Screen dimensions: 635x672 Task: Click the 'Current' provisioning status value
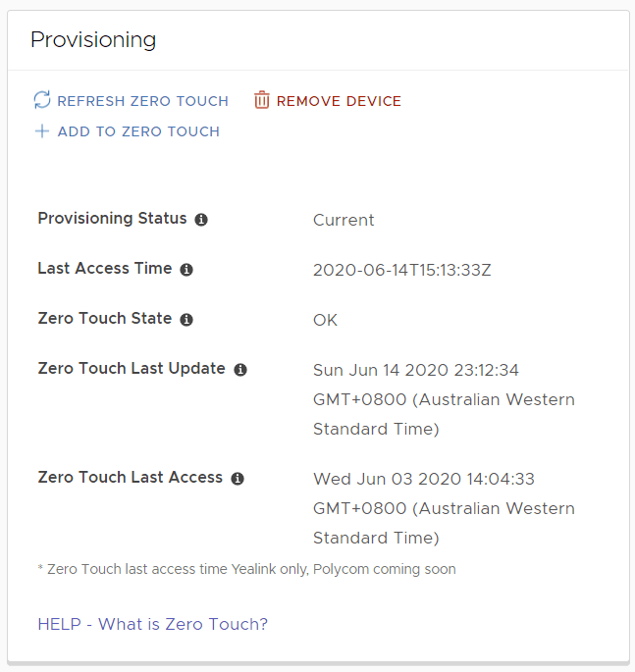pyautogui.click(x=344, y=220)
